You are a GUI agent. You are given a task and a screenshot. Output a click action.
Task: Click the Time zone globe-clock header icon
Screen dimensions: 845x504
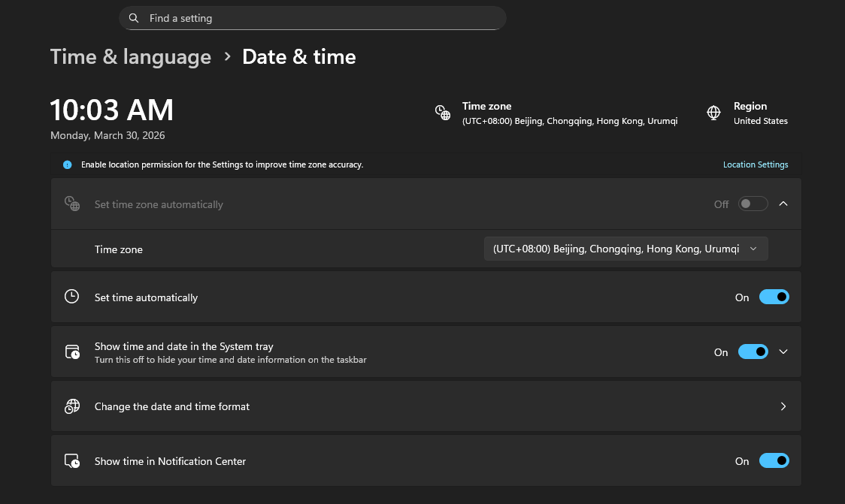click(x=443, y=113)
